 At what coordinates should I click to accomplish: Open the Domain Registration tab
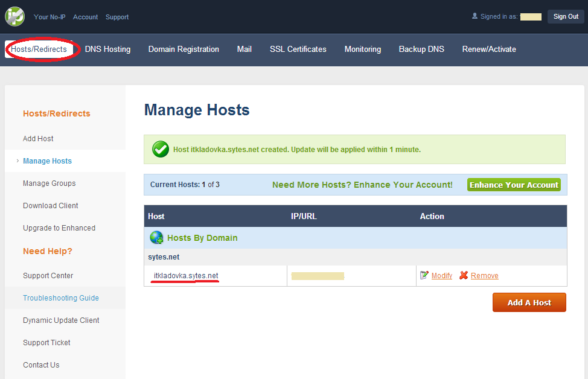click(184, 49)
